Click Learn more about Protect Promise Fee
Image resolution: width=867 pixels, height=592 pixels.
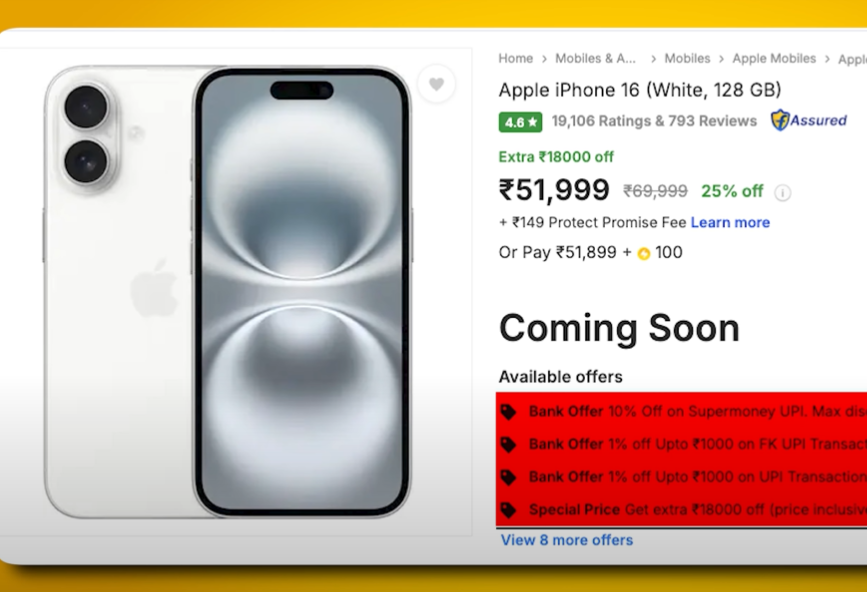(730, 222)
